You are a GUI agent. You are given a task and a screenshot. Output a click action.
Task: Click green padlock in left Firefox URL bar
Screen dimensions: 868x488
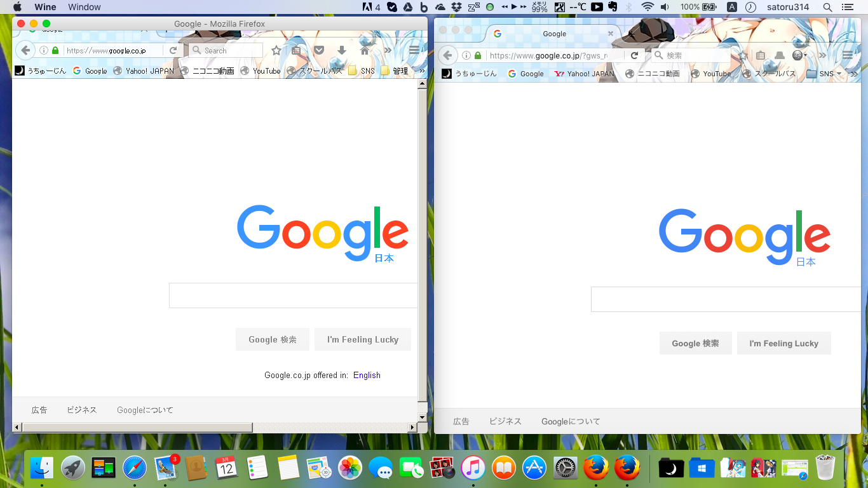pos(55,50)
